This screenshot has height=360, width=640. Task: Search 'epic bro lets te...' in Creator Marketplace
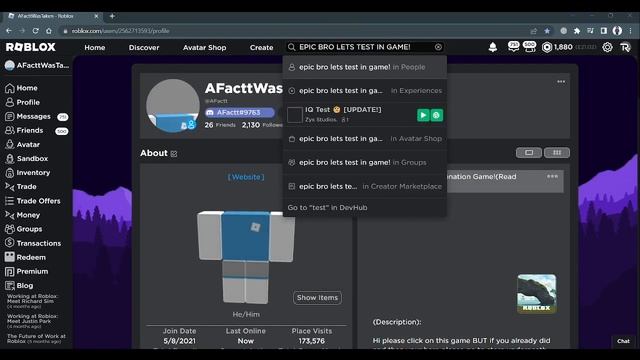coord(364,187)
